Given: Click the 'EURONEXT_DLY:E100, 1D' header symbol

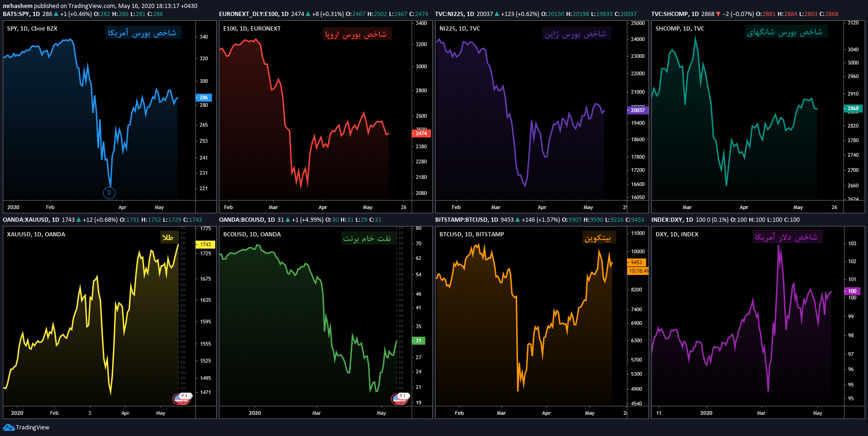Looking at the screenshot, I should pos(254,14).
